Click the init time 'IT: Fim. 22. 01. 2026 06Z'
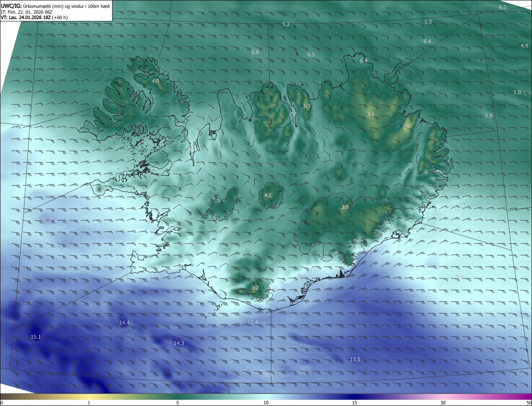The height and width of the screenshot is (406, 532). tap(26, 12)
